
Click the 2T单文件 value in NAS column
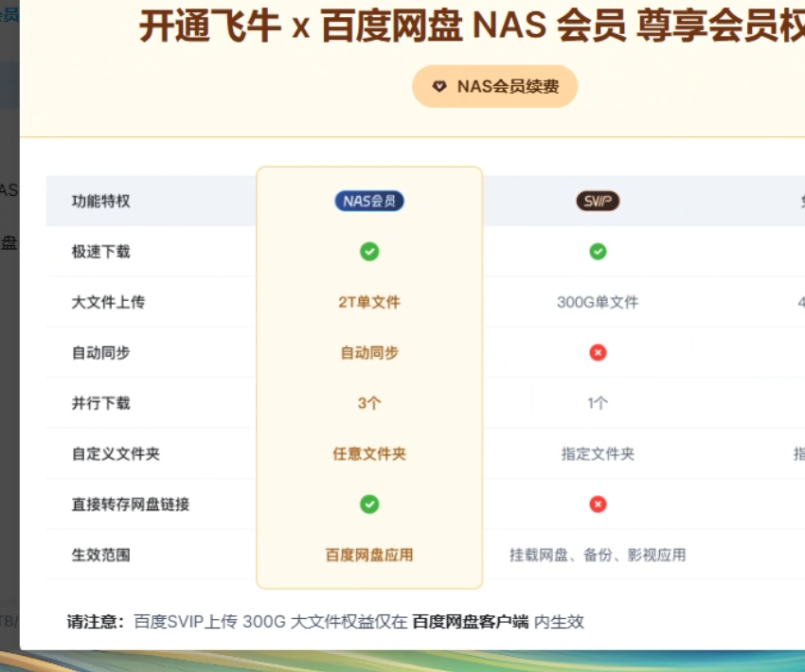(x=369, y=302)
